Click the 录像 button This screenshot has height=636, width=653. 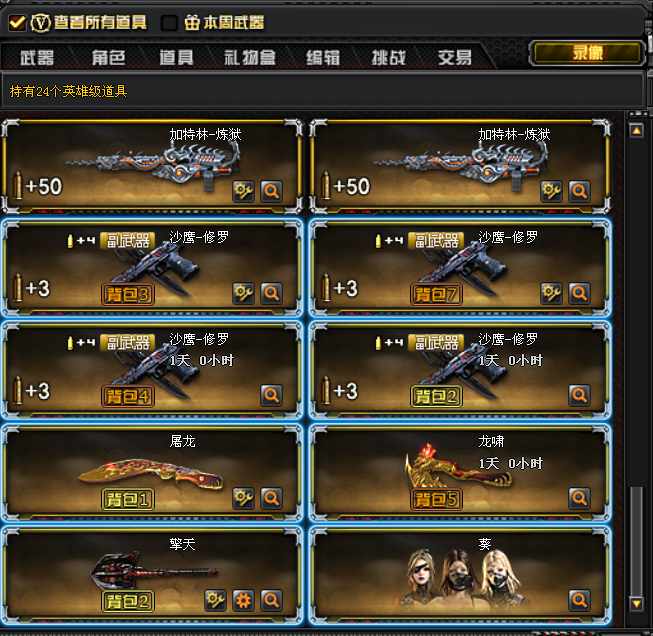pos(587,53)
